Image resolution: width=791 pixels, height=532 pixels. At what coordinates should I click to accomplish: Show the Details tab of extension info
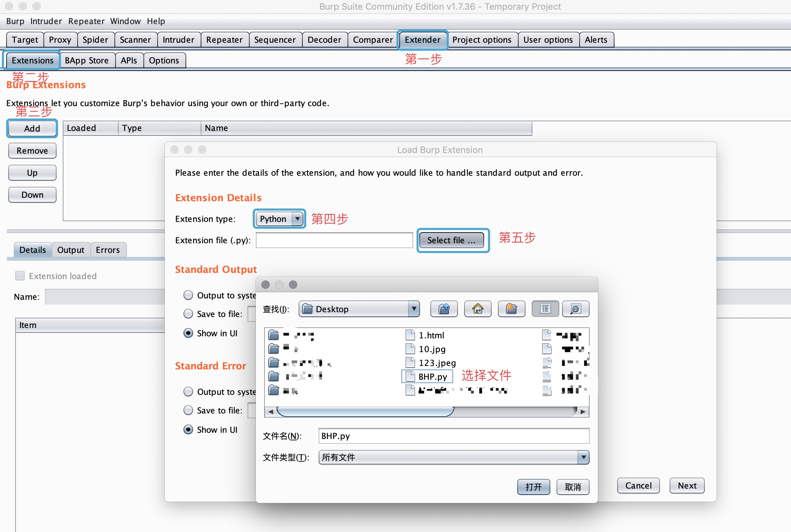pos(33,250)
